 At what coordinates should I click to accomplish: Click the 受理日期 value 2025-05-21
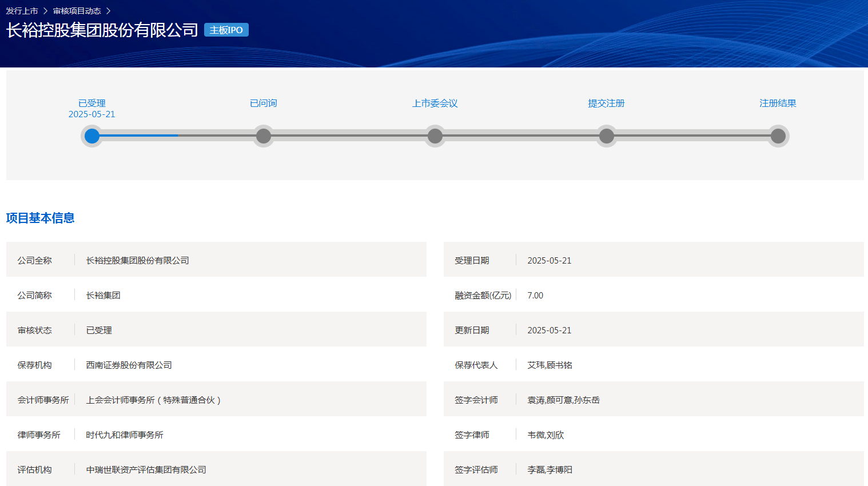click(x=550, y=260)
